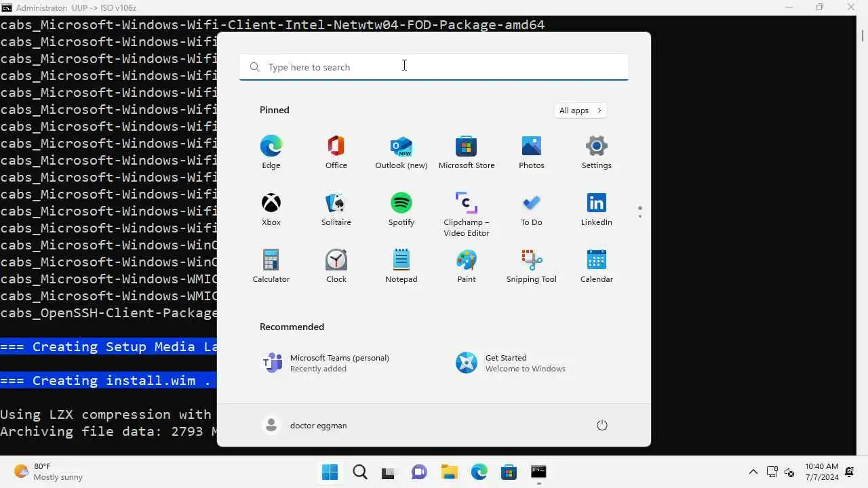The width and height of the screenshot is (868, 488).
Task: Open Solitaire game
Action: click(336, 209)
